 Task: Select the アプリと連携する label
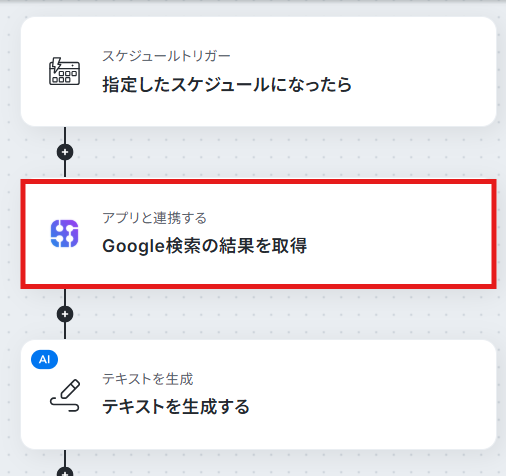click(154, 218)
